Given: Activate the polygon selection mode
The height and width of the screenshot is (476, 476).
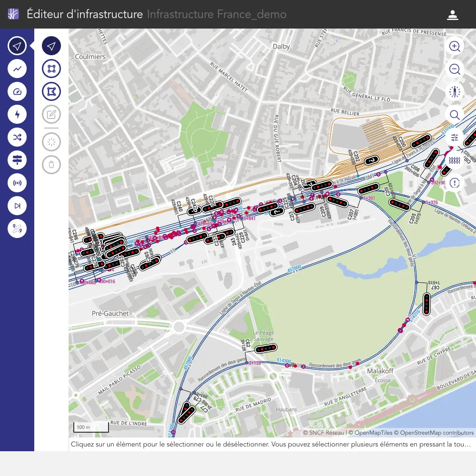Looking at the screenshot, I should tap(51, 91).
